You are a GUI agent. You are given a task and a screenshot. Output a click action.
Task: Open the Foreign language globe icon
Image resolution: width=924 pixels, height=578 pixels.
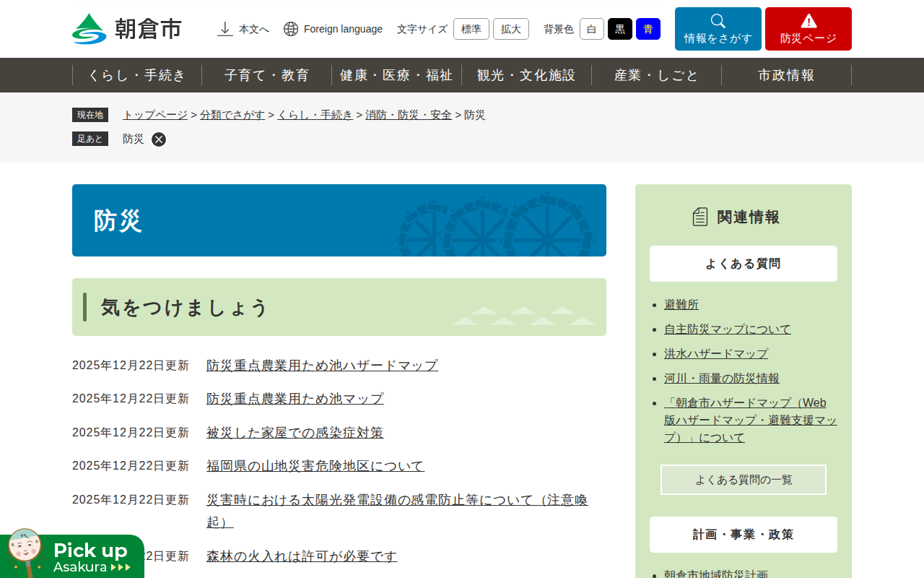(x=291, y=29)
